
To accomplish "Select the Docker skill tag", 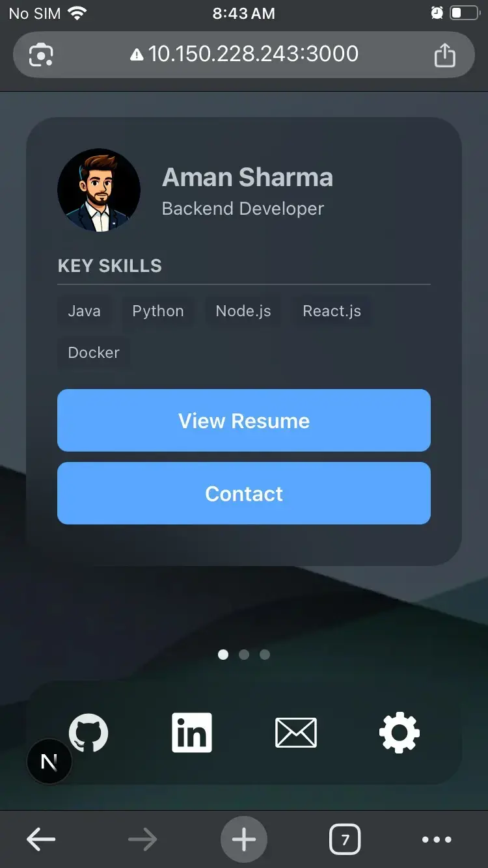I will [x=94, y=353].
